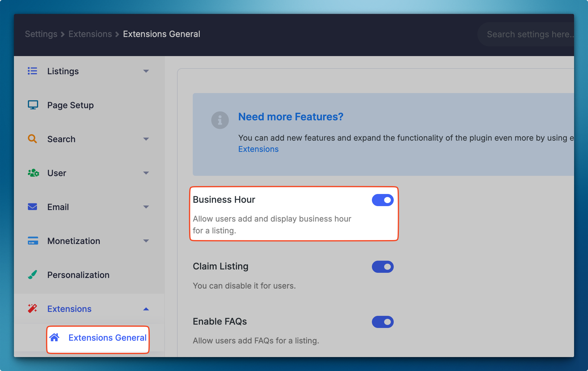Click the Page Setup monitor icon
The width and height of the screenshot is (588, 371).
pos(33,105)
